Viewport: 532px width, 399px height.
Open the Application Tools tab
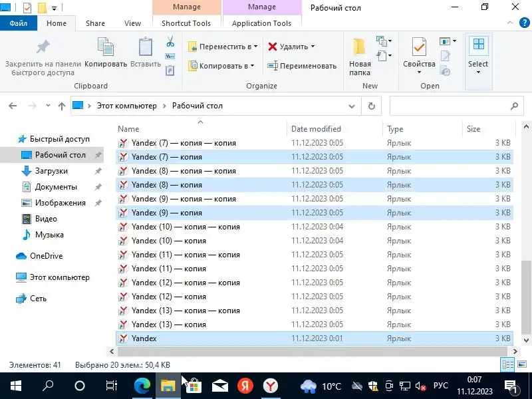point(261,23)
